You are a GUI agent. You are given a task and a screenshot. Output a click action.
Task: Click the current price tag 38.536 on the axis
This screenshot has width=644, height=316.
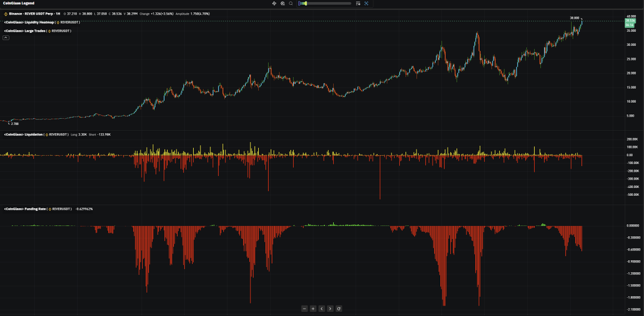[x=631, y=20]
